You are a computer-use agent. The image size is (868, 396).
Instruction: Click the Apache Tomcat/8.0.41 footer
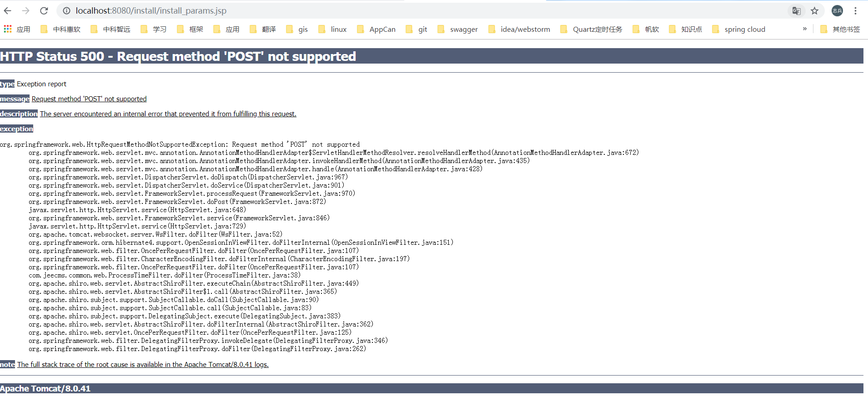pos(45,388)
